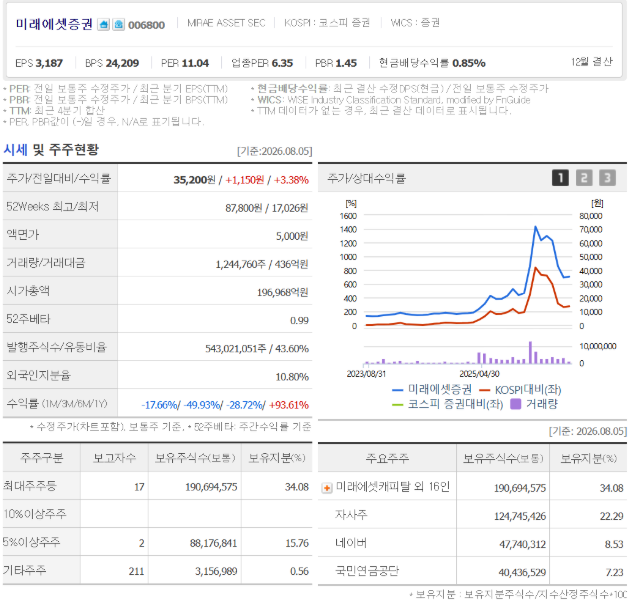
Task: Click the 기타주주 row label
Action: pos(25,571)
